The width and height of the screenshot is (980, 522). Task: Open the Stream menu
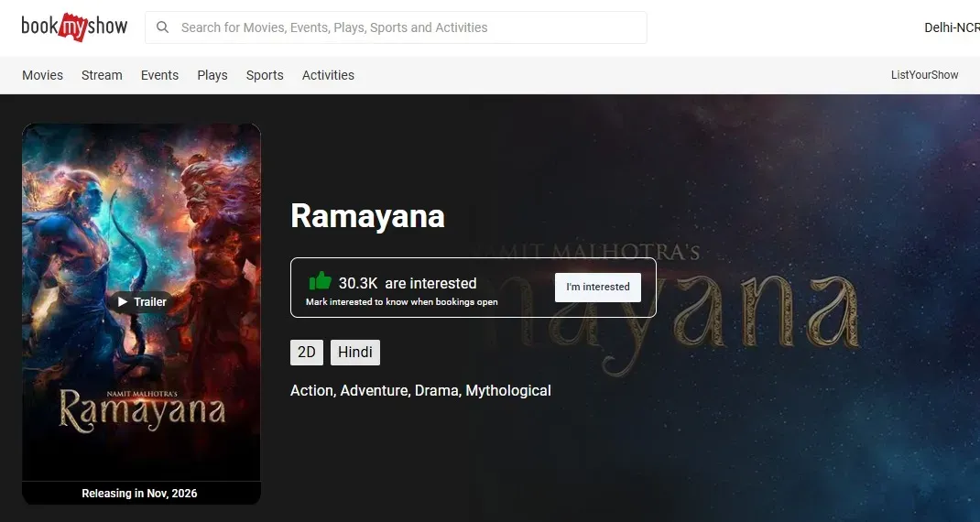pyautogui.click(x=102, y=75)
